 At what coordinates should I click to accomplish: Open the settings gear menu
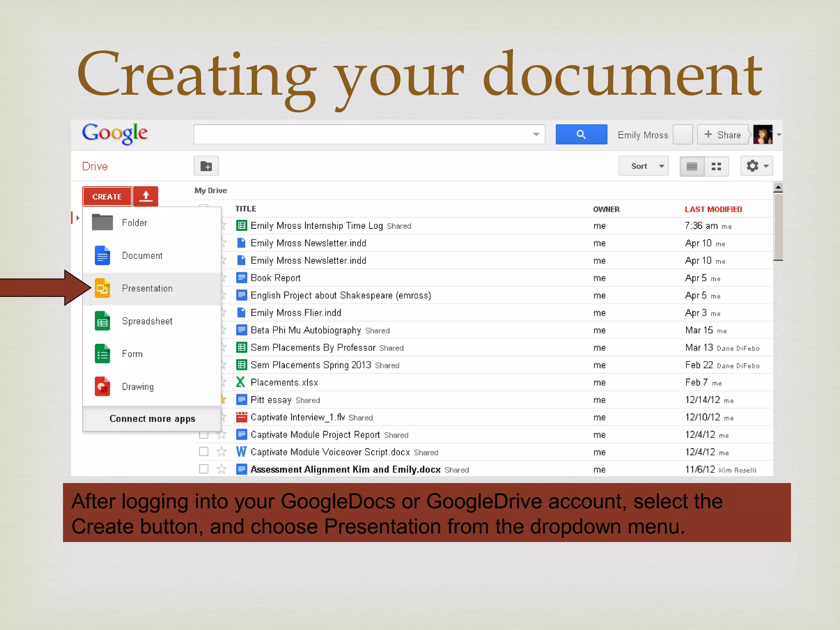(x=757, y=166)
